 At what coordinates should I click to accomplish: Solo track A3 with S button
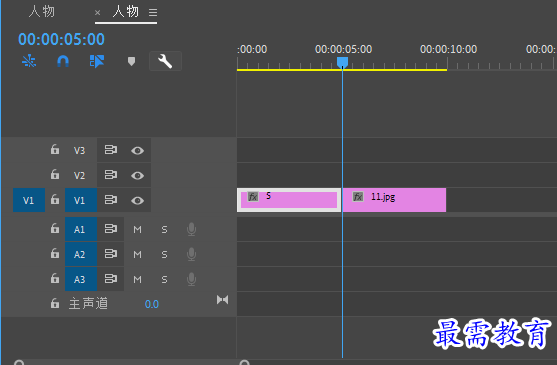pos(164,280)
